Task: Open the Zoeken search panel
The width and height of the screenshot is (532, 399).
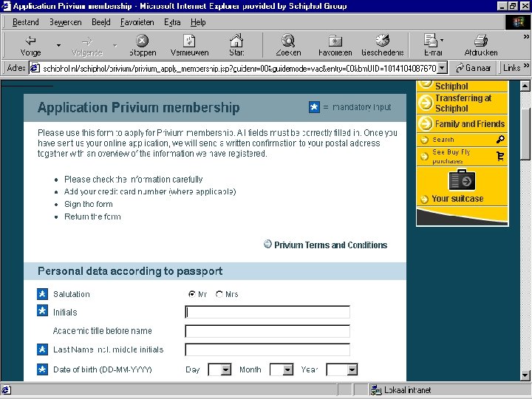Action: (288, 46)
